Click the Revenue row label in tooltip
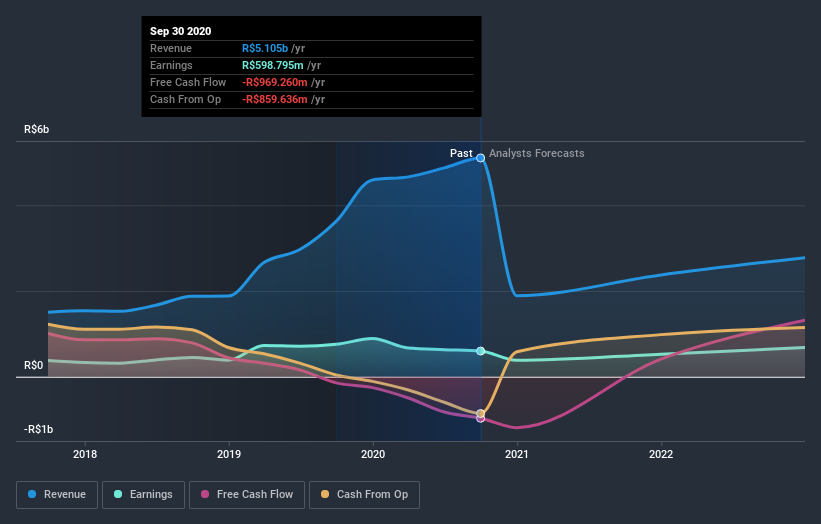Image resolution: width=821 pixels, height=524 pixels. coord(171,48)
